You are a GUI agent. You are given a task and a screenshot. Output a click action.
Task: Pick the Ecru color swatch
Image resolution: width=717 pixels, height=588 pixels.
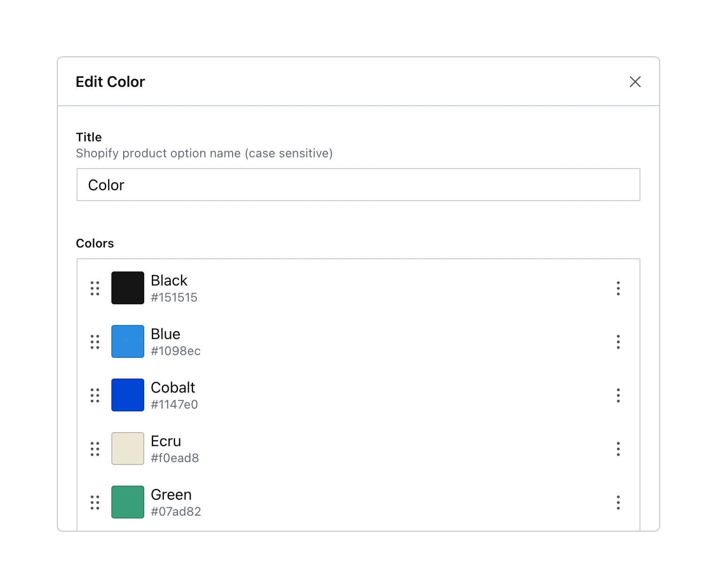(x=128, y=449)
